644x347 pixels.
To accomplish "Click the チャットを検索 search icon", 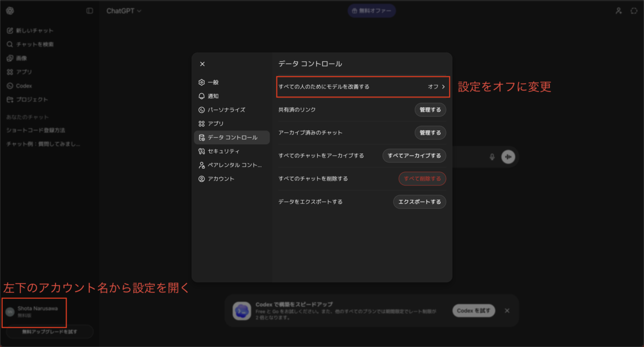I will click(x=10, y=45).
